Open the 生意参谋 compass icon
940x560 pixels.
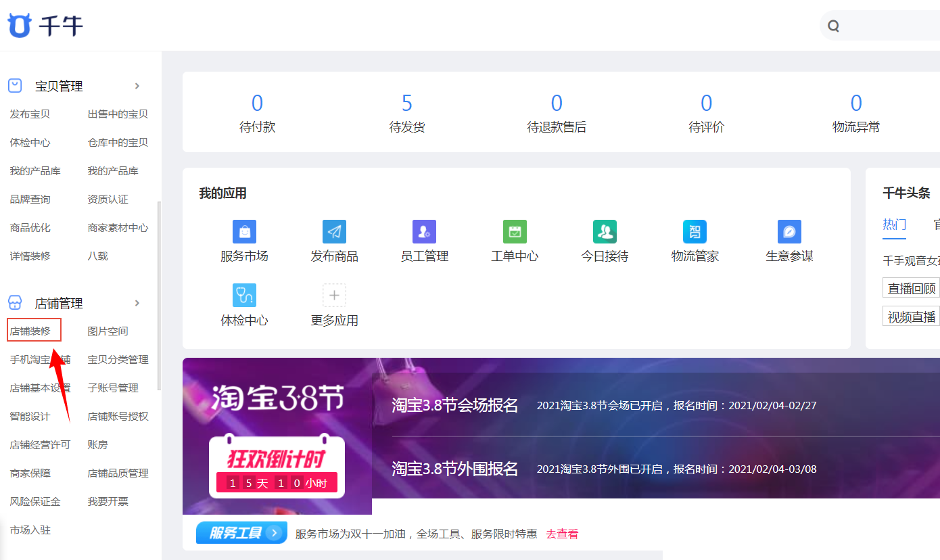click(x=789, y=231)
